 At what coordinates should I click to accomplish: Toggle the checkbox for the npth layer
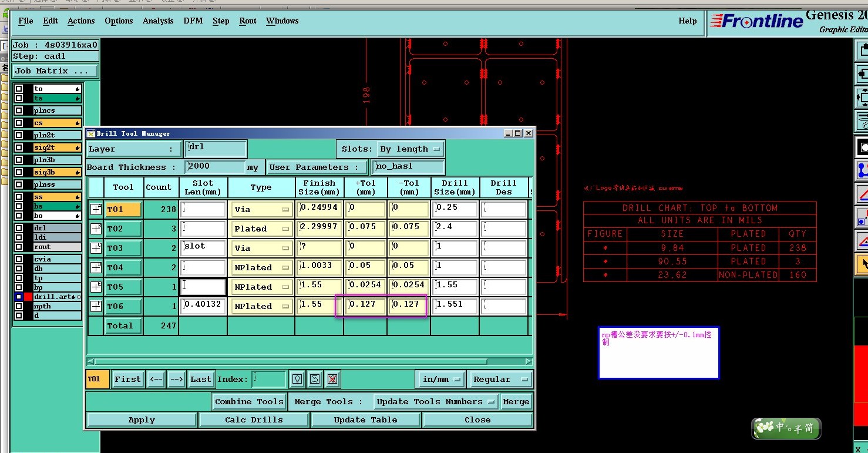tap(19, 306)
